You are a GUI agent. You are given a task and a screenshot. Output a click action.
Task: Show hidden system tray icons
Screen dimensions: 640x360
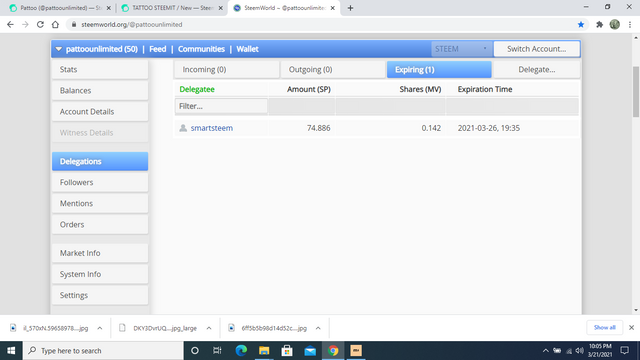(x=545, y=351)
